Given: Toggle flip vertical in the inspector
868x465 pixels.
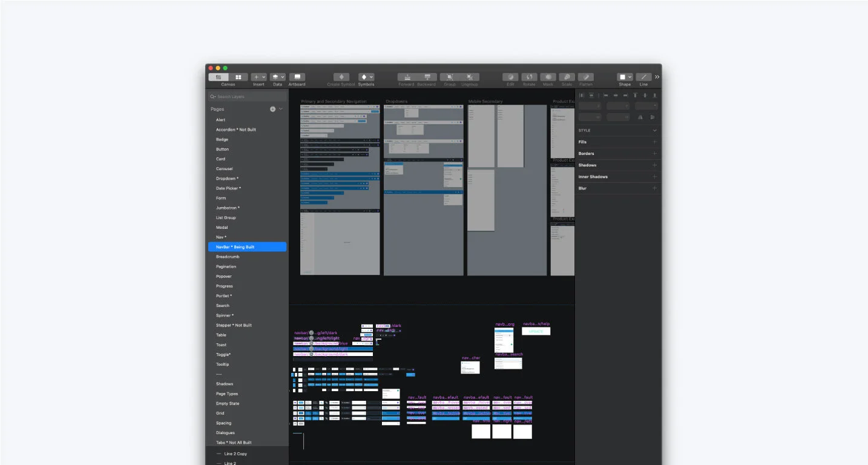Looking at the screenshot, I should tap(653, 117).
